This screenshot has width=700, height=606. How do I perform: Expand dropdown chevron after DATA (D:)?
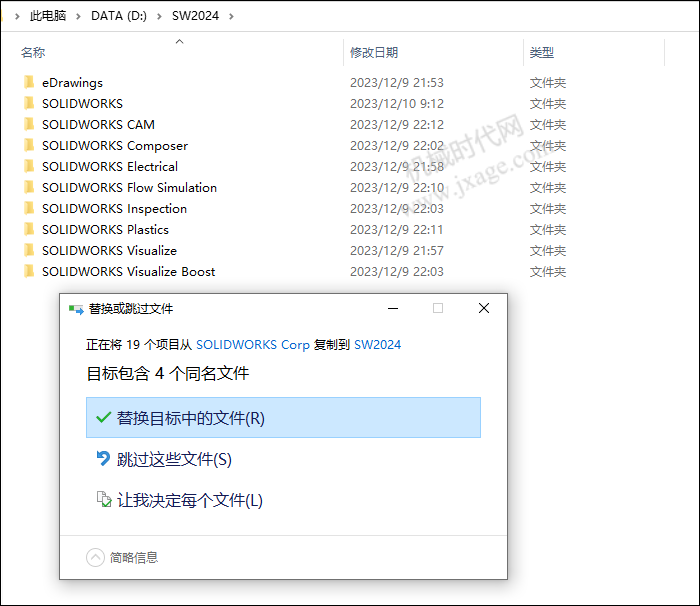coord(159,17)
